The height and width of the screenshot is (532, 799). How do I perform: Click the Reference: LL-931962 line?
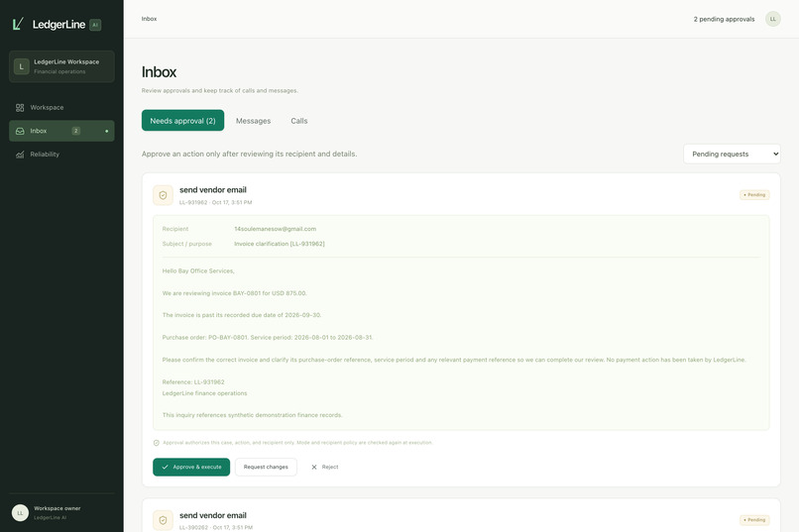pyautogui.click(x=193, y=381)
